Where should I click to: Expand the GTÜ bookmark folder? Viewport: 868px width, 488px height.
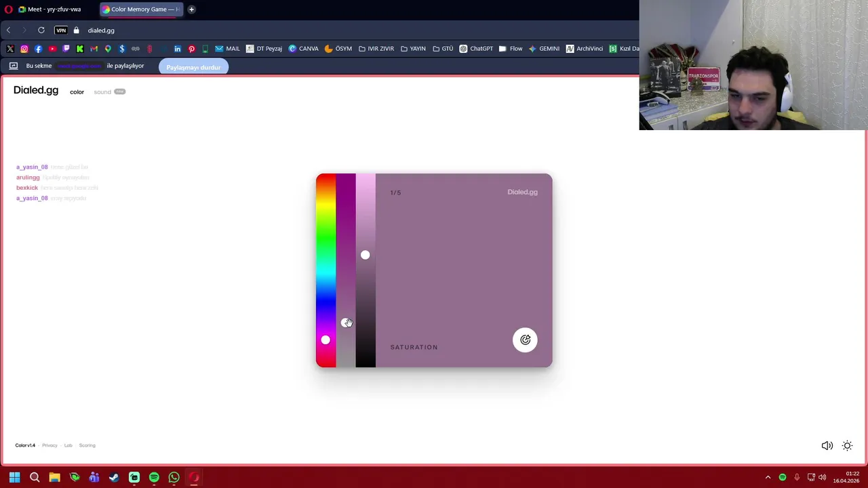(443, 49)
